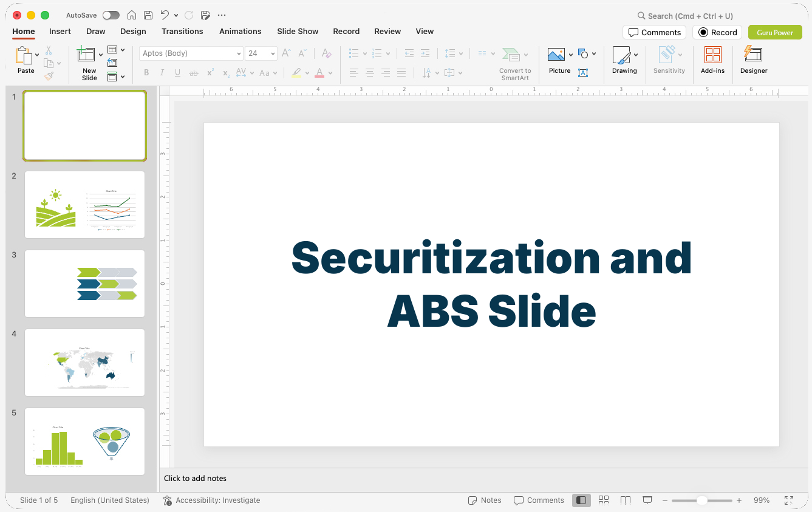Viewport: 812px width, 512px height.
Task: Click the font color red swatch
Action: 319,73
